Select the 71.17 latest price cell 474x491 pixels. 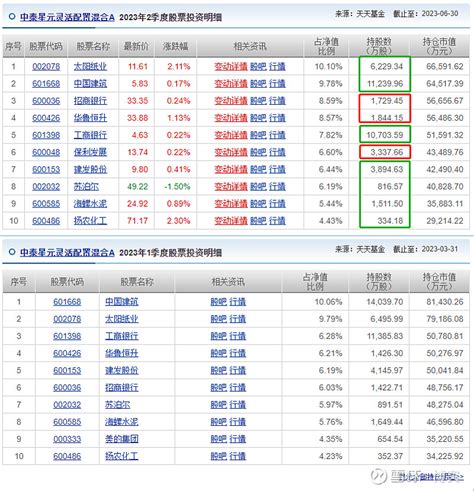click(137, 221)
